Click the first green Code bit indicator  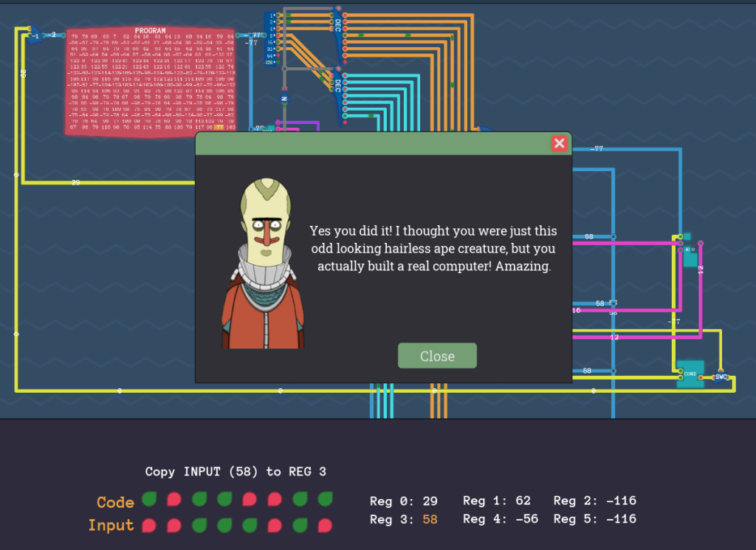[x=149, y=500]
